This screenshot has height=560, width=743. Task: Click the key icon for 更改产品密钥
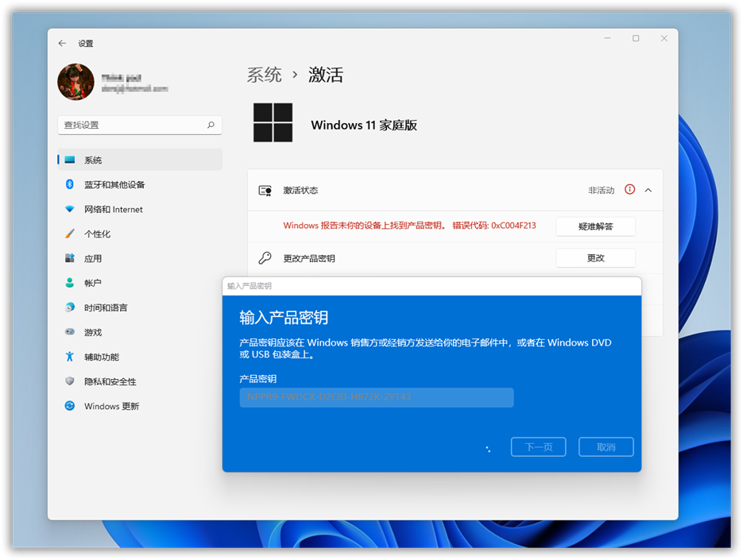pos(265,257)
